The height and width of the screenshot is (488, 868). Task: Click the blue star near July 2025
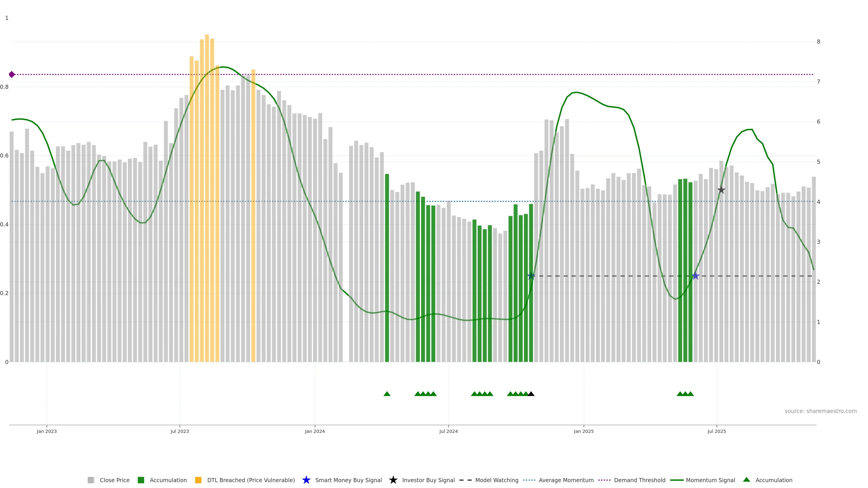pos(696,276)
